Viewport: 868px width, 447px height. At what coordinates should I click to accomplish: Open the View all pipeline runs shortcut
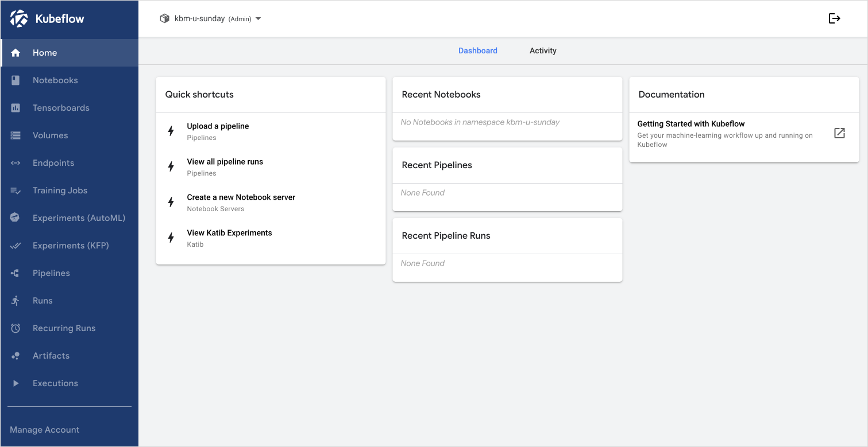[x=271, y=166]
